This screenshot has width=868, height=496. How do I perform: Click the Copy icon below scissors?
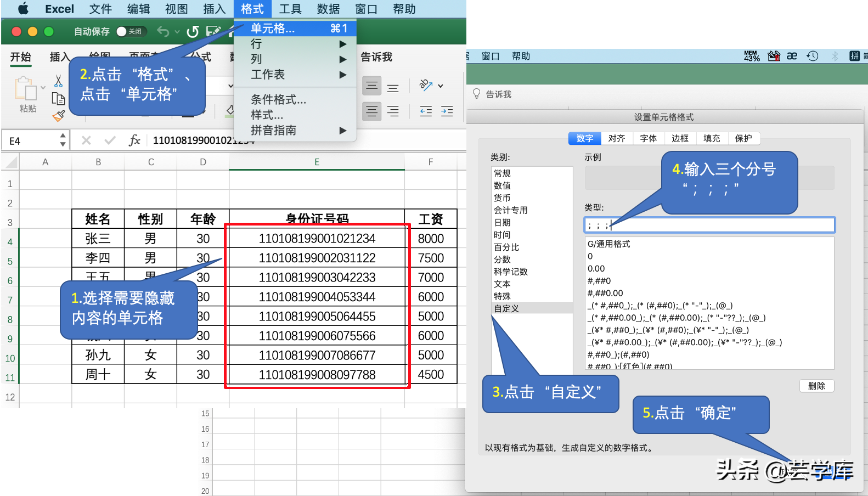pos(58,99)
